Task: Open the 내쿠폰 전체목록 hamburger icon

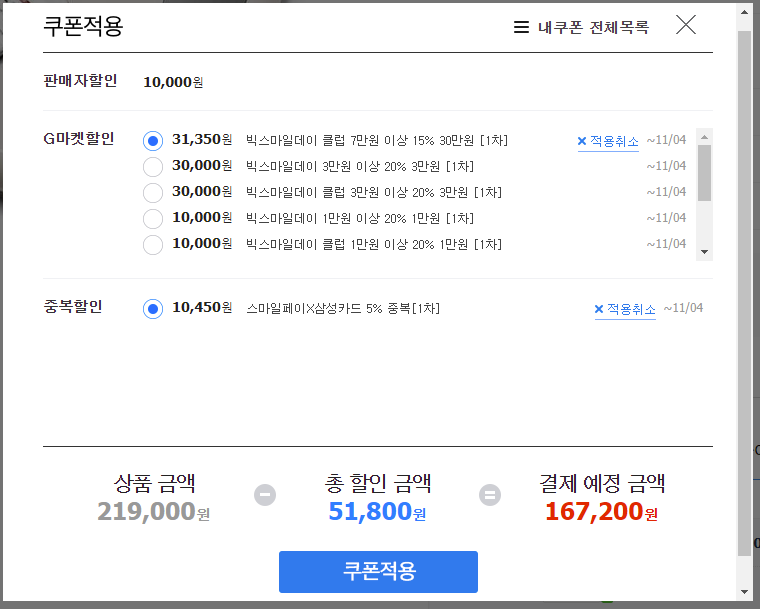Action: click(x=521, y=27)
